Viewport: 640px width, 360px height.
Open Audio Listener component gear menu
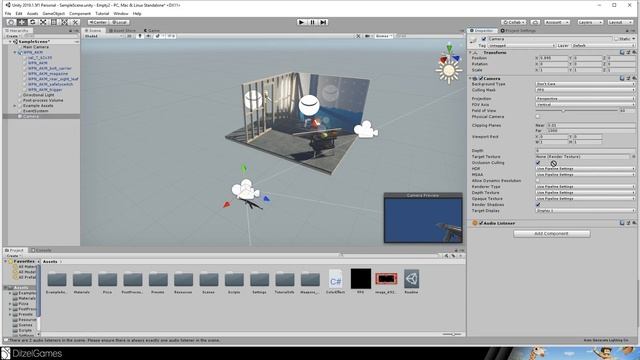coord(633,223)
